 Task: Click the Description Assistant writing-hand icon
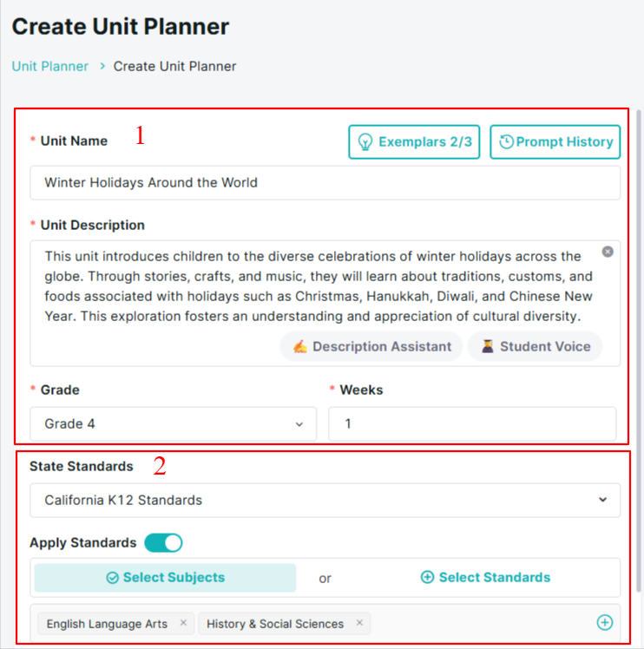299,346
